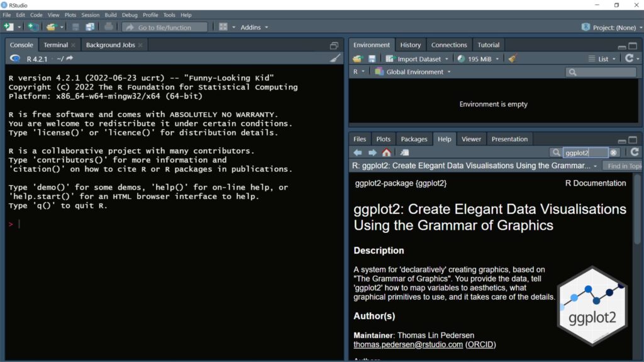The image size is (644, 362).
Task: Open an existing file with the folder icon
Action: click(51, 27)
